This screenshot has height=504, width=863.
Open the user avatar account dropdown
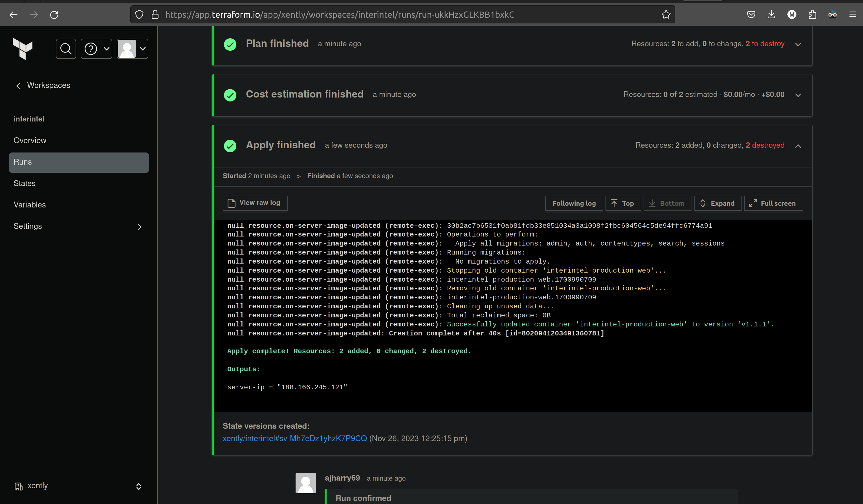click(x=133, y=49)
